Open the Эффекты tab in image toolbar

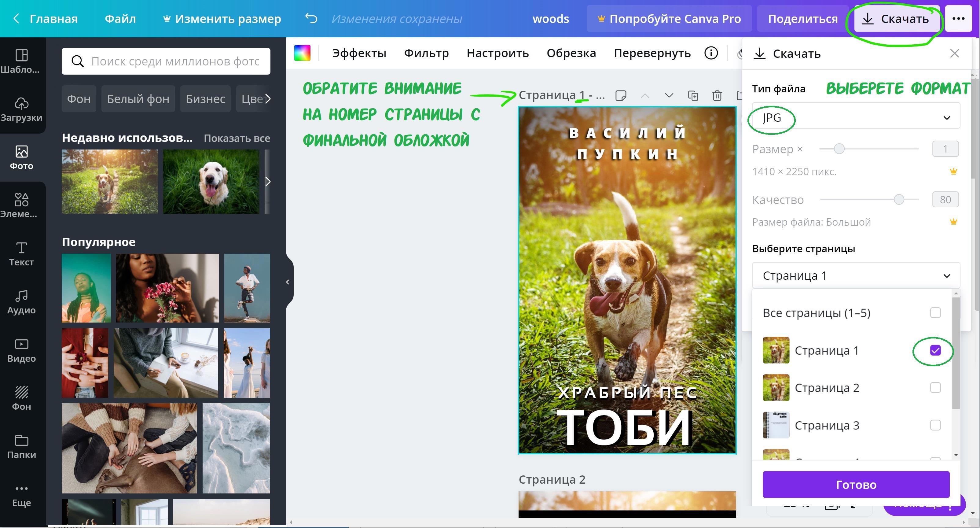tap(359, 53)
